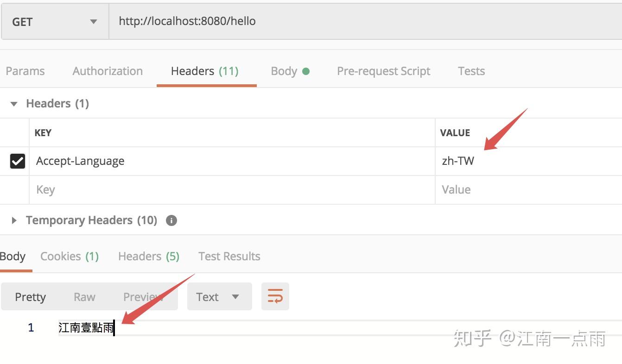Image resolution: width=622 pixels, height=364 pixels.
Task: Click the Body tab's green status dot
Action: 306,70
